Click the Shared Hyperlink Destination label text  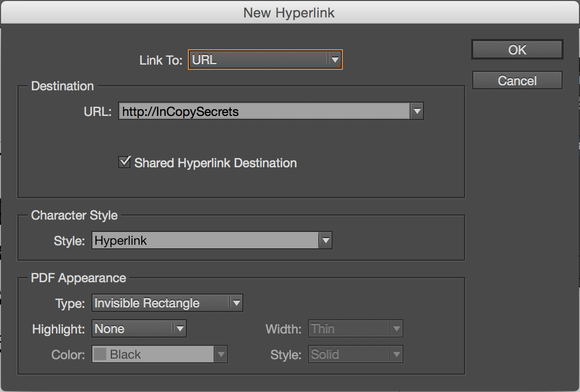tap(216, 163)
